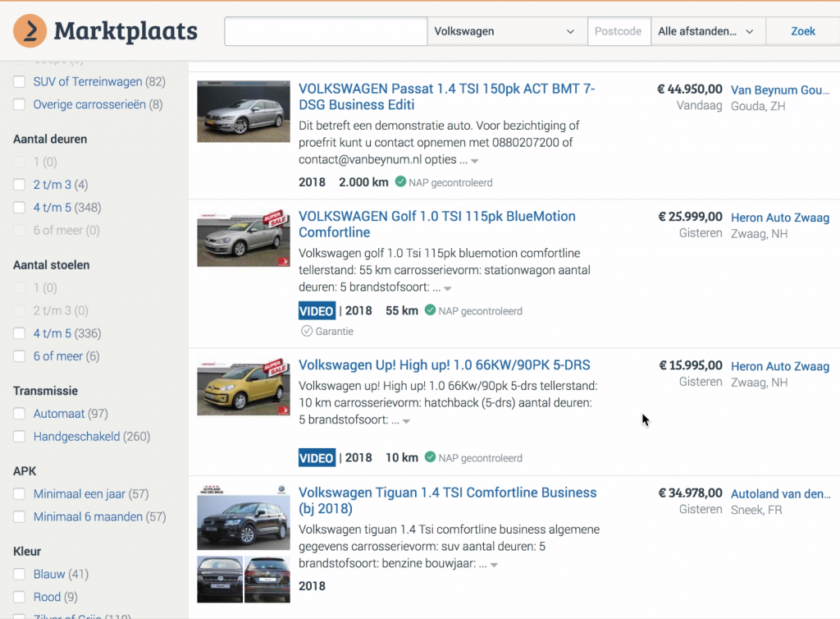Viewport: 840px width, 619px height.
Task: Click the main search text field
Action: point(326,31)
